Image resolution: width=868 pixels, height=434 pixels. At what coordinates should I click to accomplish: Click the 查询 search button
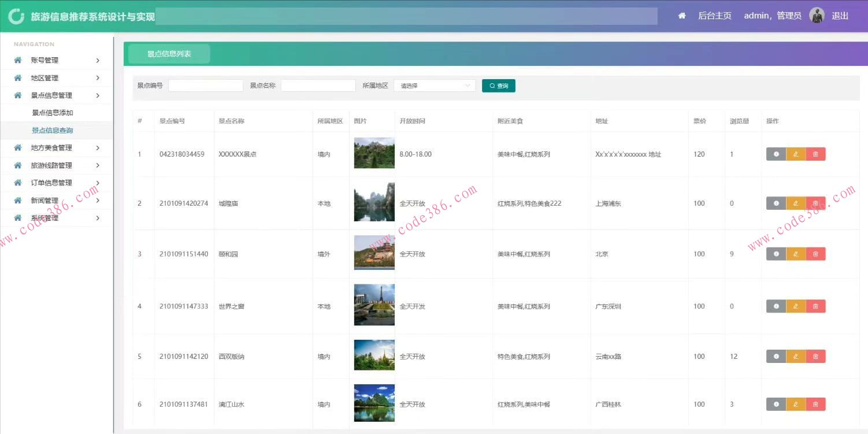click(498, 85)
